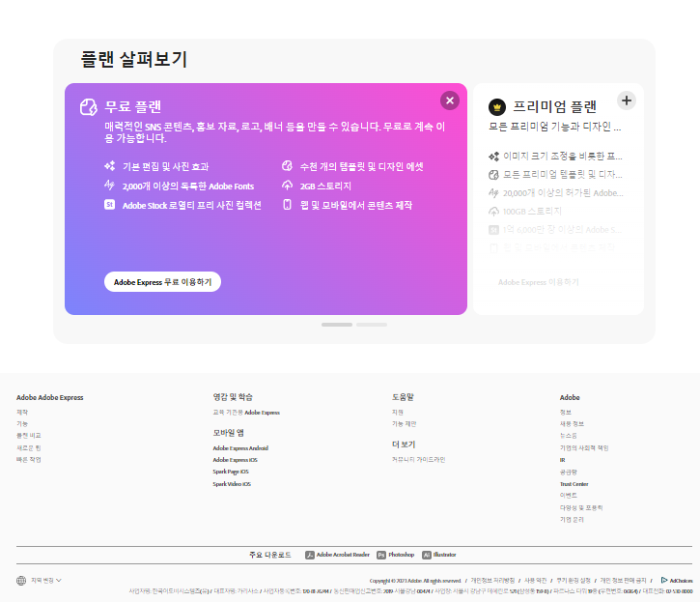Open the 지원 link under 도움말

tap(398, 412)
